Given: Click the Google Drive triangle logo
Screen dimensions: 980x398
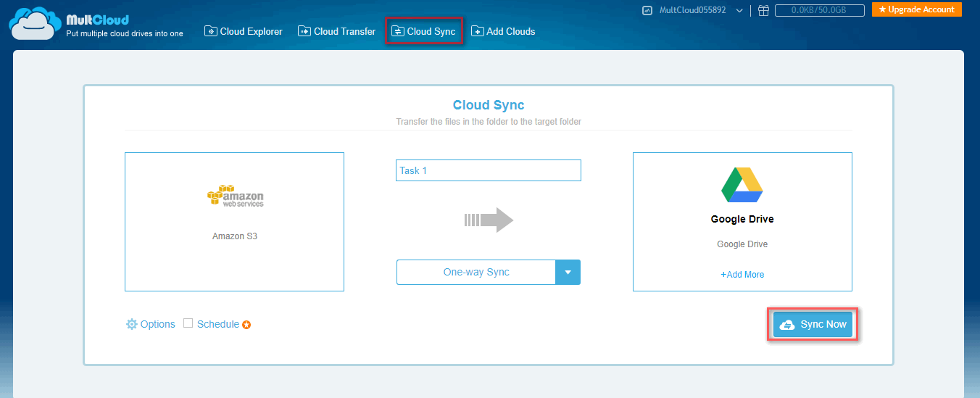Looking at the screenshot, I should pyautogui.click(x=742, y=186).
